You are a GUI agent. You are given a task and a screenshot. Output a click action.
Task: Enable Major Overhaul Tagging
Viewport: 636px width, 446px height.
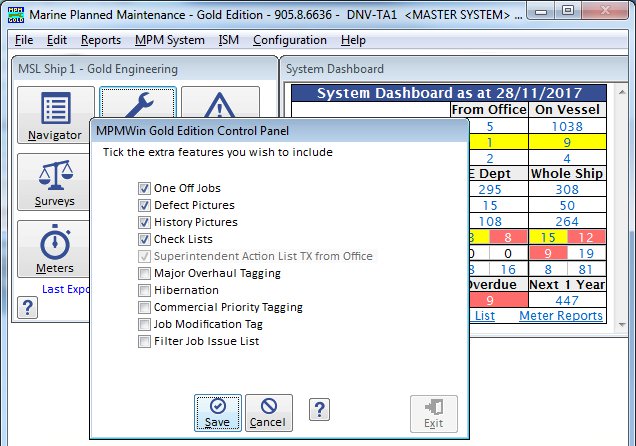click(x=144, y=273)
